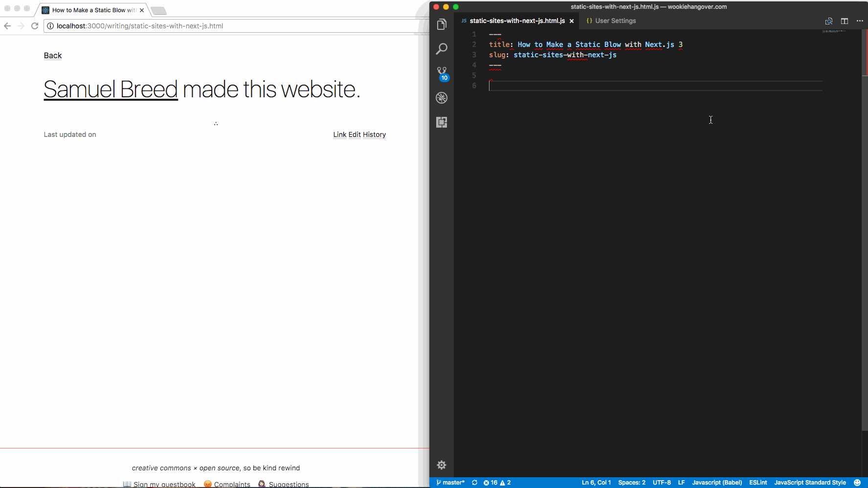Open the editor More Actions menu
Image resolution: width=868 pixels, height=488 pixels.
(860, 21)
